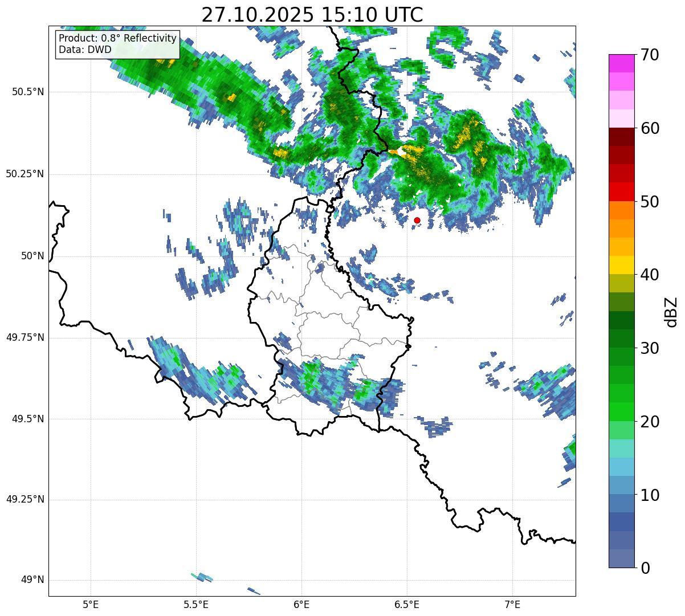The width and height of the screenshot is (685, 616).
Task: Click the 6°E longitude label
Action: 301,604
